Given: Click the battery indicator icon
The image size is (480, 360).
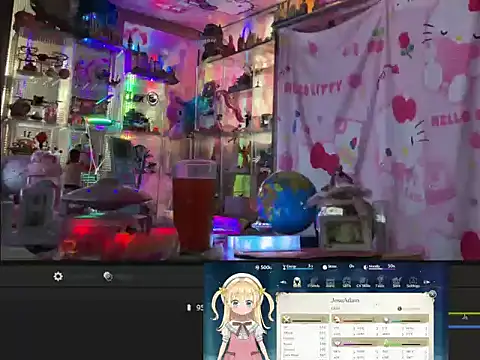Looking at the screenshot, I should (x=189, y=307).
